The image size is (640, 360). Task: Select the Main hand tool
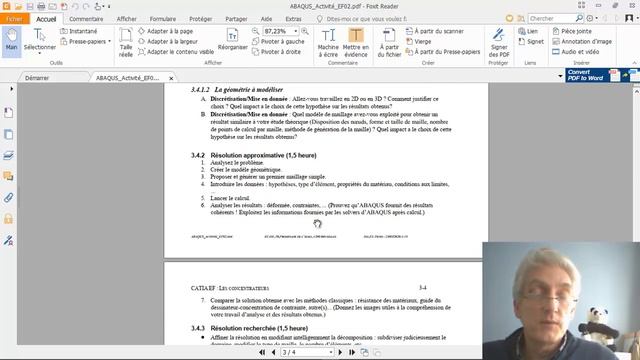[x=11, y=42]
